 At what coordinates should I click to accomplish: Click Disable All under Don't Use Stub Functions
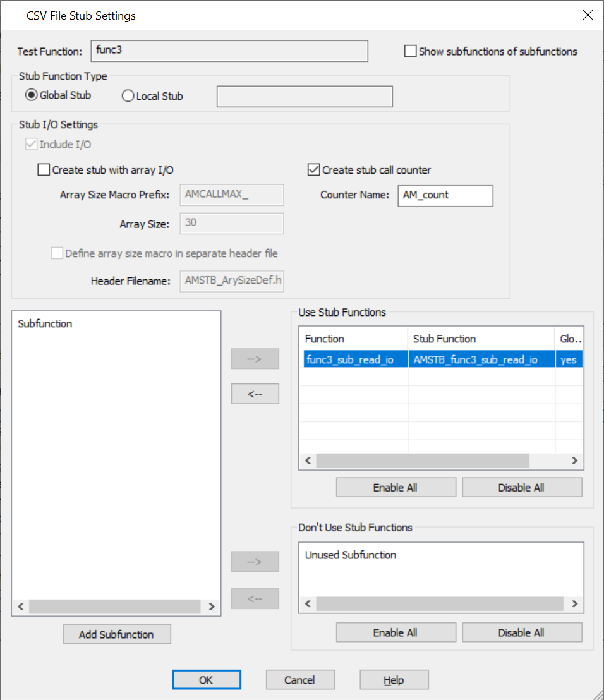pos(522,632)
